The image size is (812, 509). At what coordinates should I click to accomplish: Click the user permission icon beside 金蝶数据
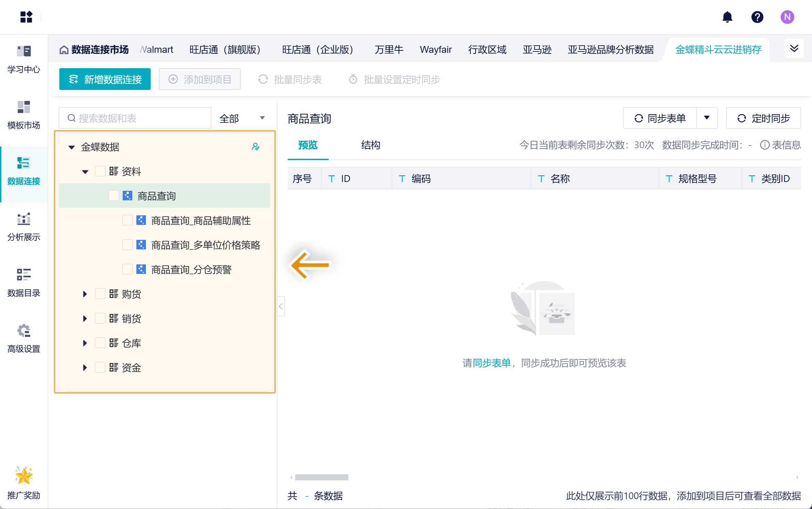coord(255,147)
